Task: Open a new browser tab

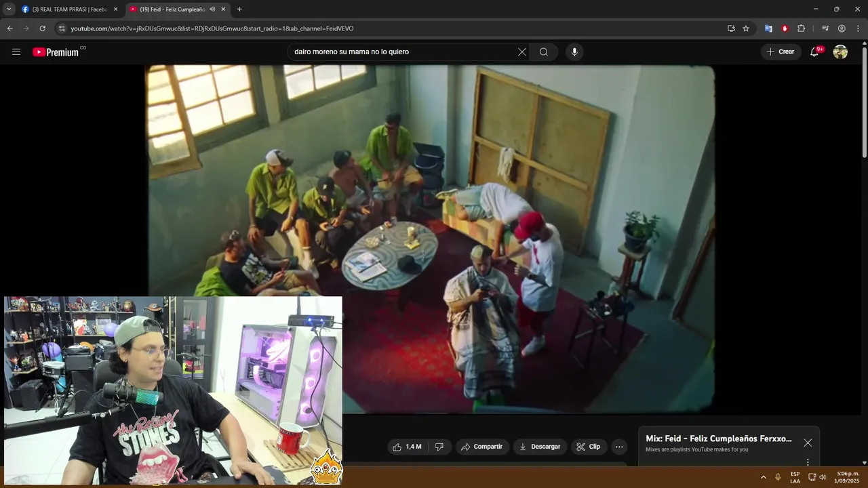Action: click(239, 9)
